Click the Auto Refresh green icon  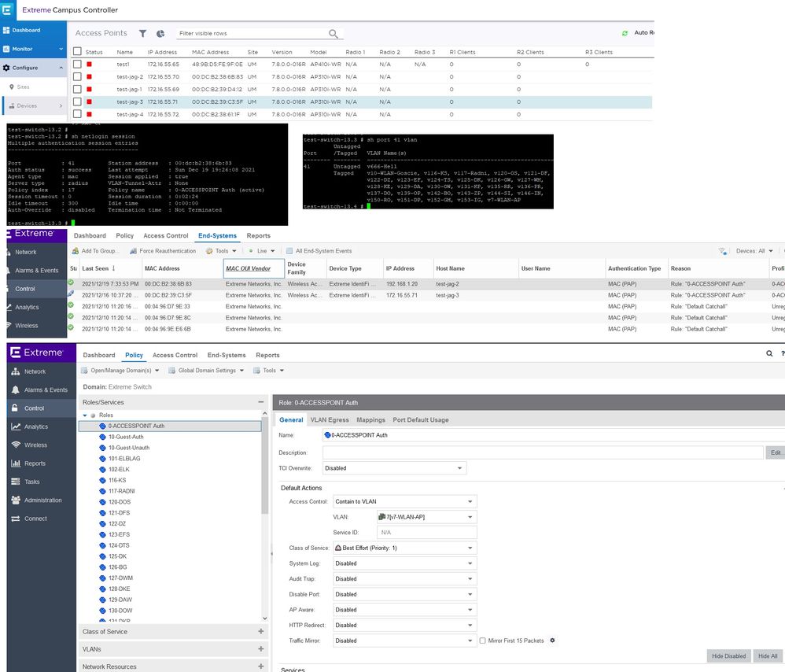click(625, 33)
